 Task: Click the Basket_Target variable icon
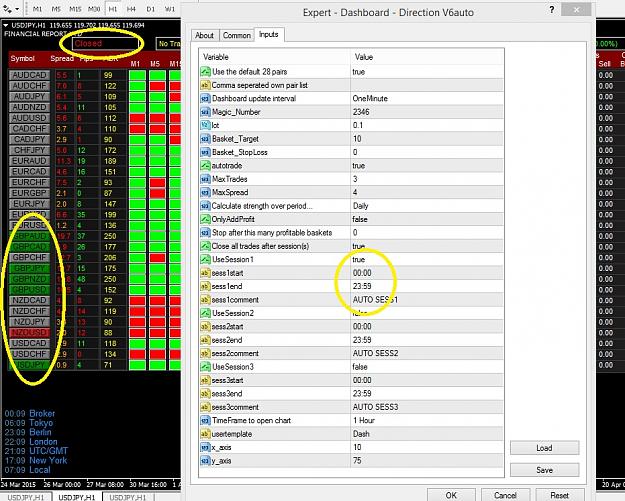click(205, 139)
